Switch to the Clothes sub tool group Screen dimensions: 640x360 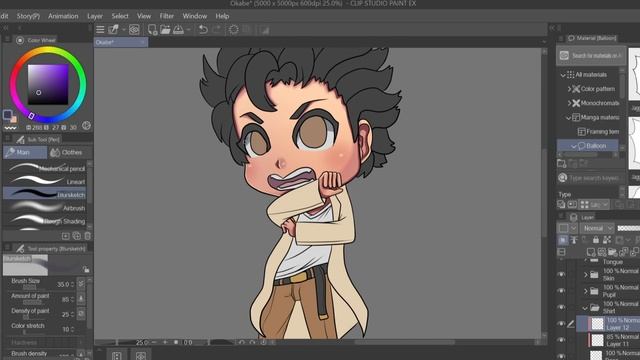click(x=66, y=152)
